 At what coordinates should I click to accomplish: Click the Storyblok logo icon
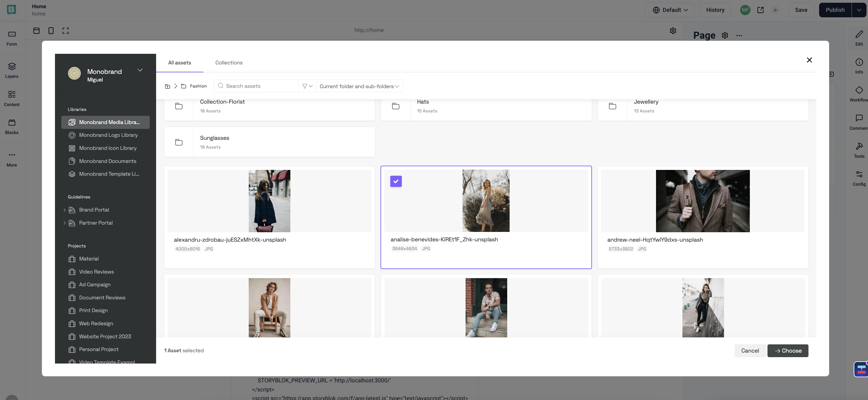[12, 10]
